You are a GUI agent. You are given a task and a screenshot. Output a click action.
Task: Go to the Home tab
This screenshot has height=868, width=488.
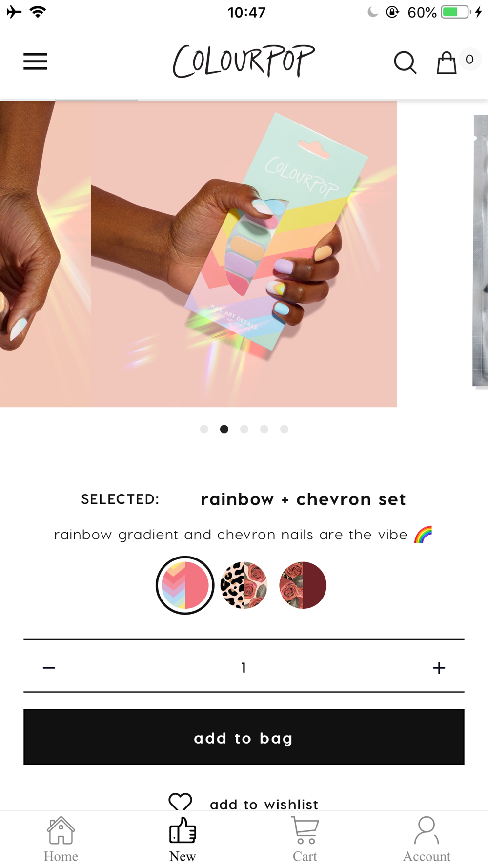coord(61,839)
